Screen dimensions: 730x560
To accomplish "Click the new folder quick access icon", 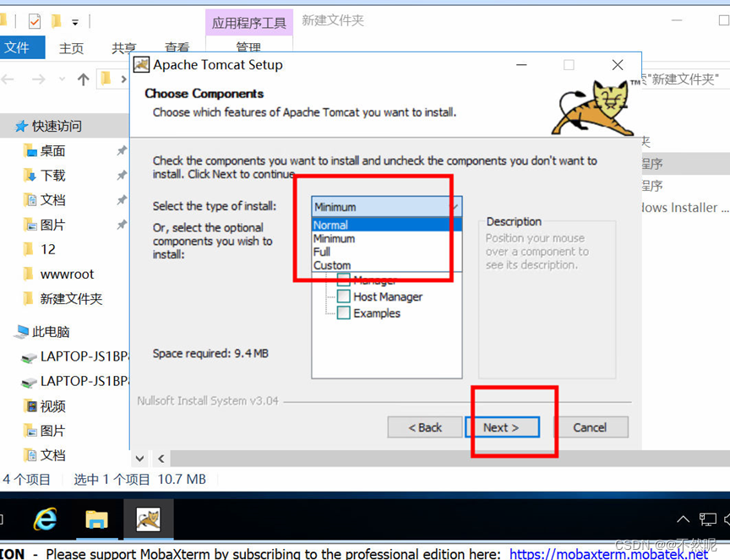I will 56,21.
